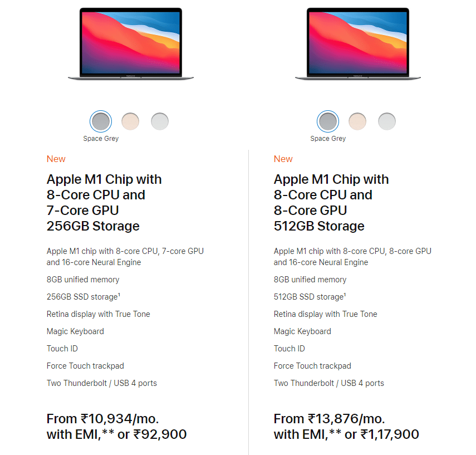The height and width of the screenshot is (455, 476).
Task: Select Space Grey swatch for 256GB model
Action: (x=101, y=121)
